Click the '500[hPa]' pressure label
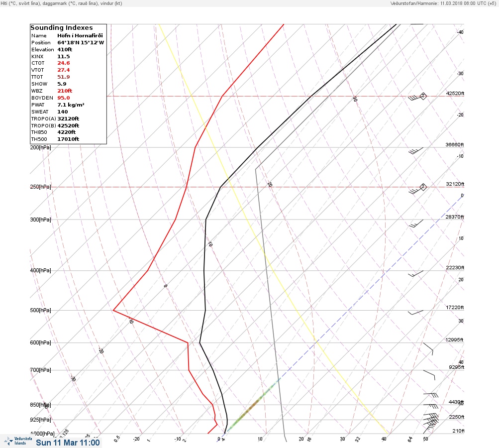Screen dimensions: 499x448 pos(40,310)
